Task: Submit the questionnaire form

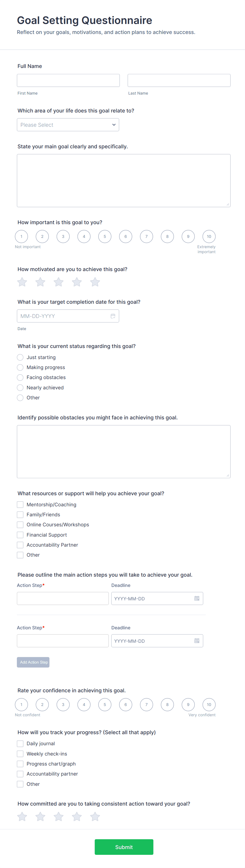Action: tap(124, 847)
